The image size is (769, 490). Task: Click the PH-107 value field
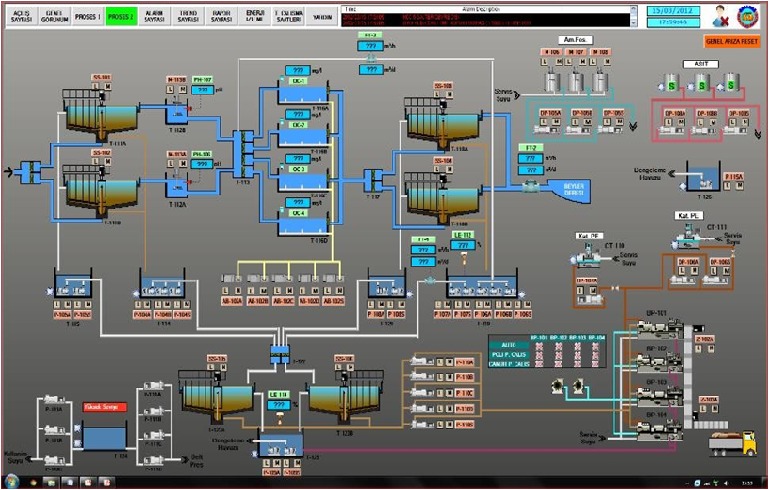tap(203, 90)
